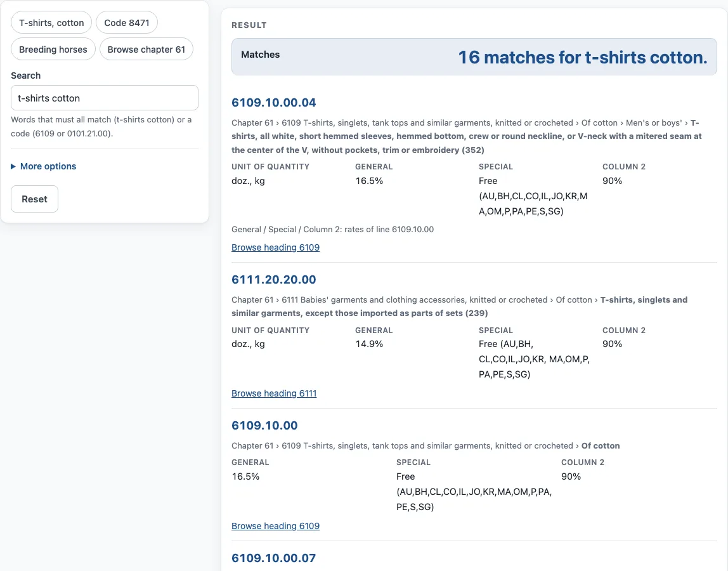Click the all-white T-shirts description for 6109.10.00.04

click(467, 136)
